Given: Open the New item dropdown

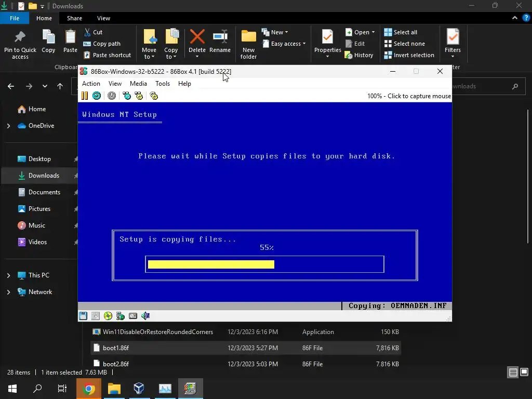Looking at the screenshot, I should 275,32.
